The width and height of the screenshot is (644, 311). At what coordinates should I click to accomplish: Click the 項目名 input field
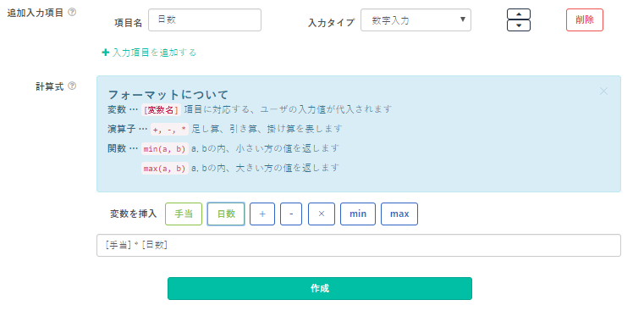point(205,20)
